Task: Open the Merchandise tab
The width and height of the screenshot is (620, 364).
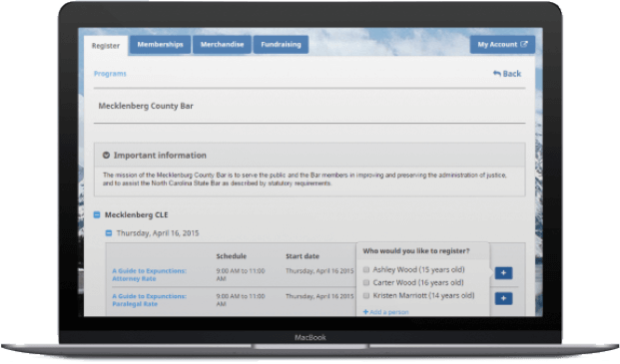Action: (222, 45)
